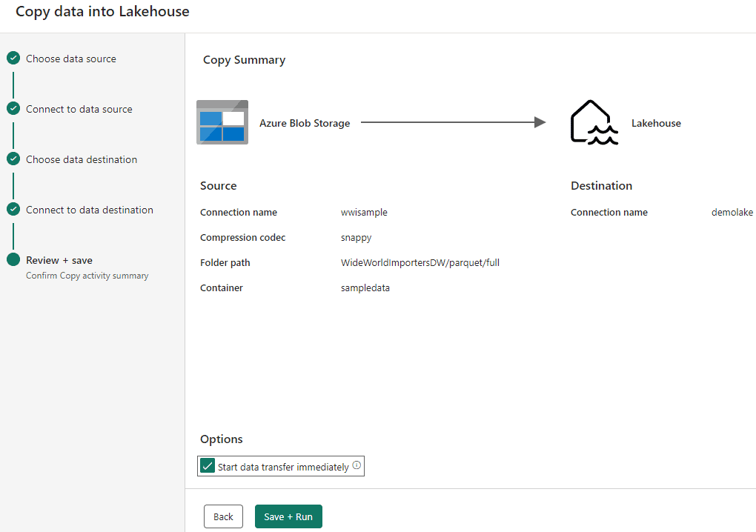Click the Choose data source step checkmark
This screenshot has height=532, width=756.
point(13,59)
